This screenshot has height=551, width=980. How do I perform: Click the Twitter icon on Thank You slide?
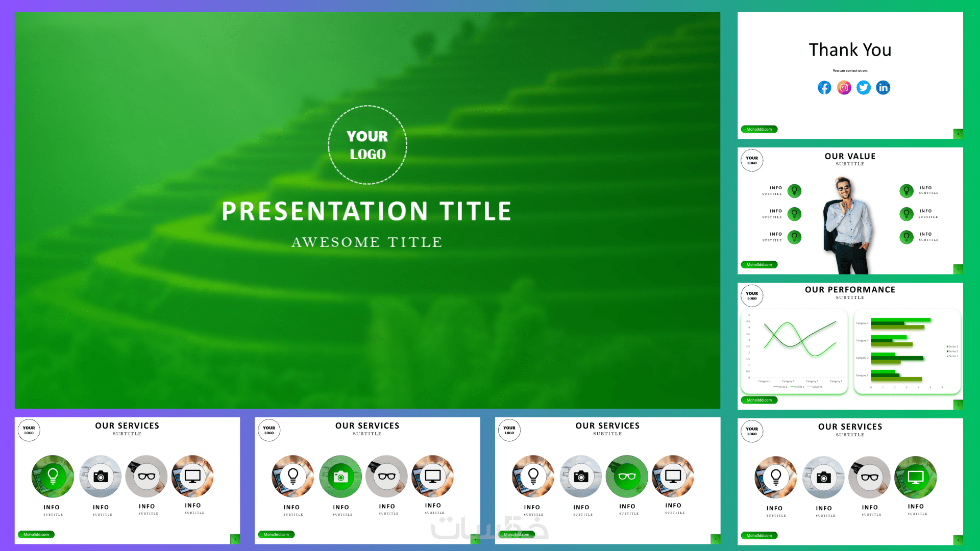click(x=863, y=88)
